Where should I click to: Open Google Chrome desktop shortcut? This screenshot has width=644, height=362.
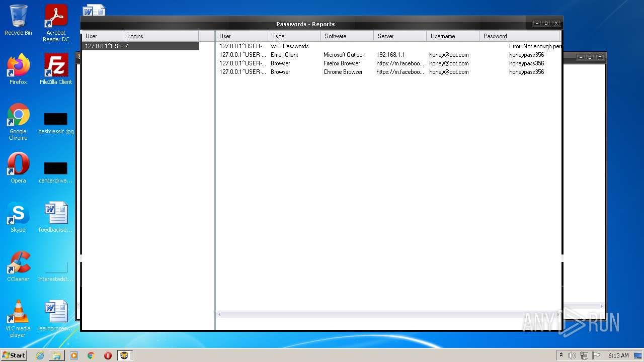point(18,122)
